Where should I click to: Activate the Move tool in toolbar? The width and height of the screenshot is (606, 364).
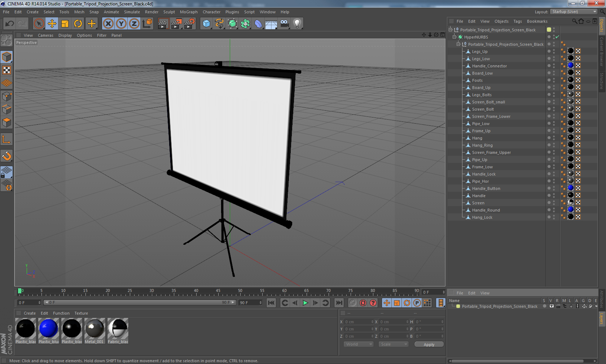click(52, 24)
